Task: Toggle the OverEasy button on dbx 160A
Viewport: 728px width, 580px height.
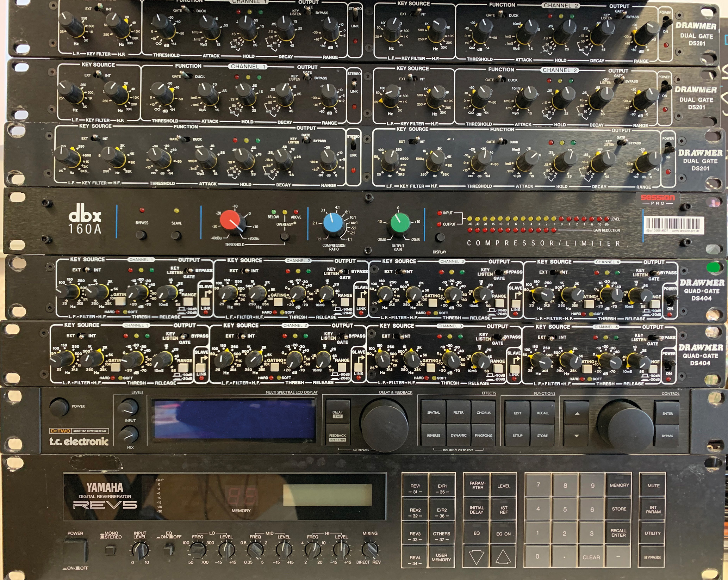Action: point(284,236)
